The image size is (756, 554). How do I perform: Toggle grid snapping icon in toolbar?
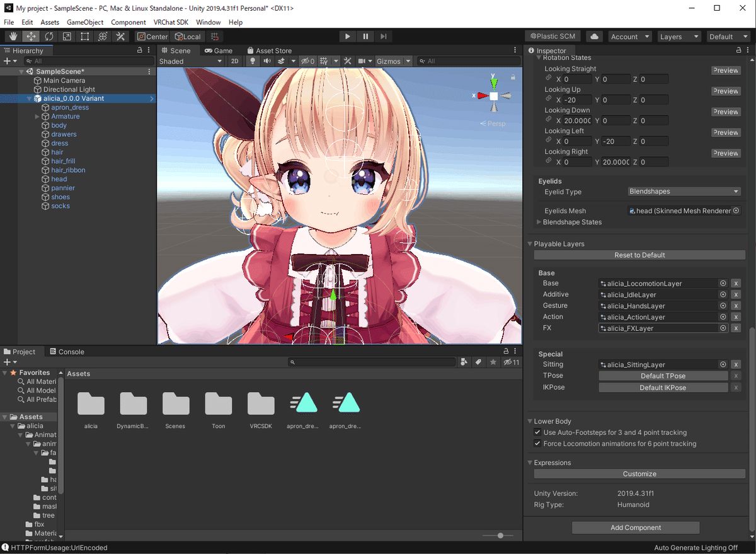click(215, 37)
